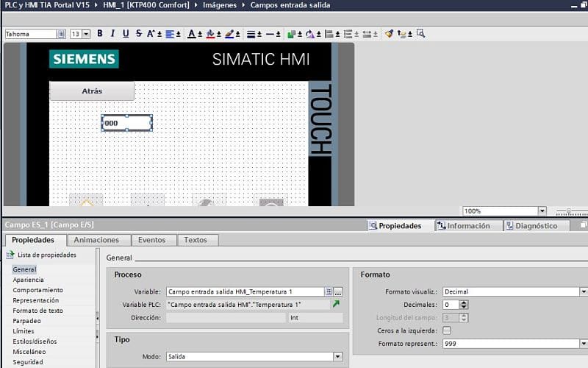Apply strikethrough text formatting
Screen dimensions: 588x368
coord(138,34)
